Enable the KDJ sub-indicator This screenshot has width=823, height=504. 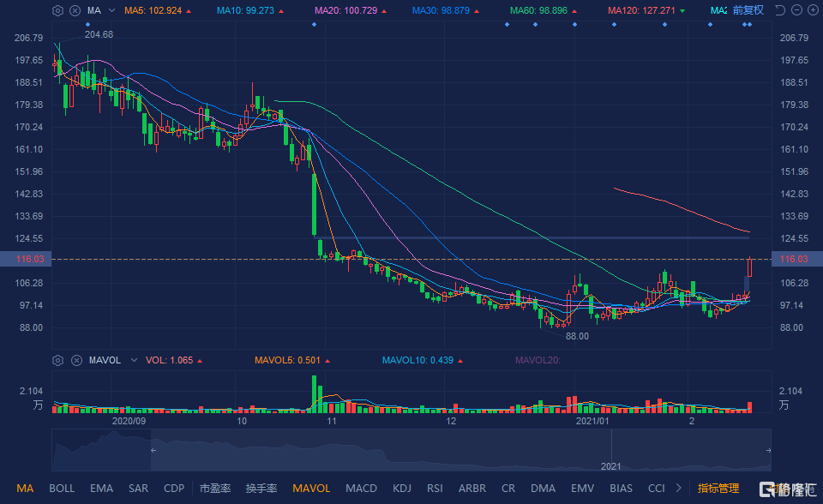(x=401, y=489)
